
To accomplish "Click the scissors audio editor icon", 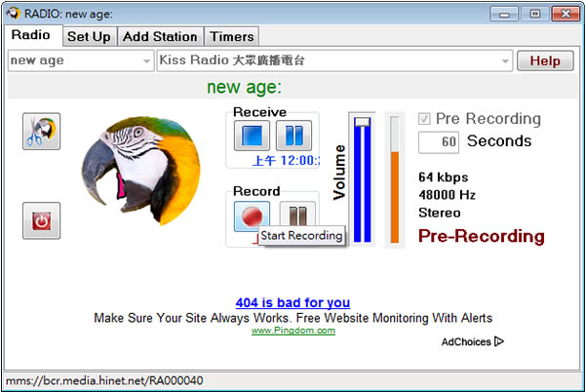I will 41,131.
